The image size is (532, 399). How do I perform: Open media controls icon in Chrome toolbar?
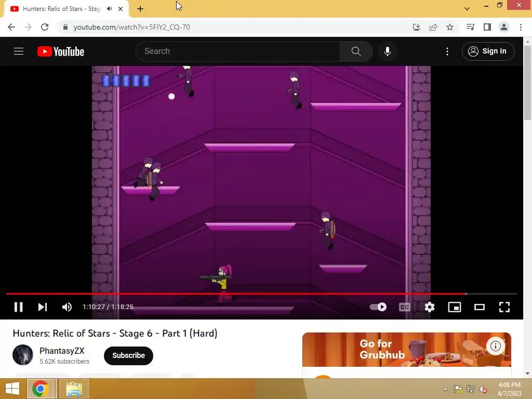pyautogui.click(x=470, y=27)
